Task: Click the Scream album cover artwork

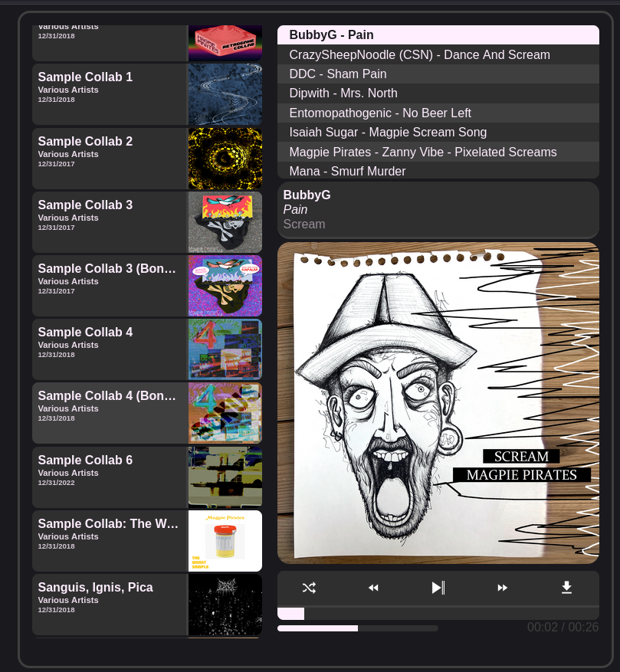Action: (438, 403)
